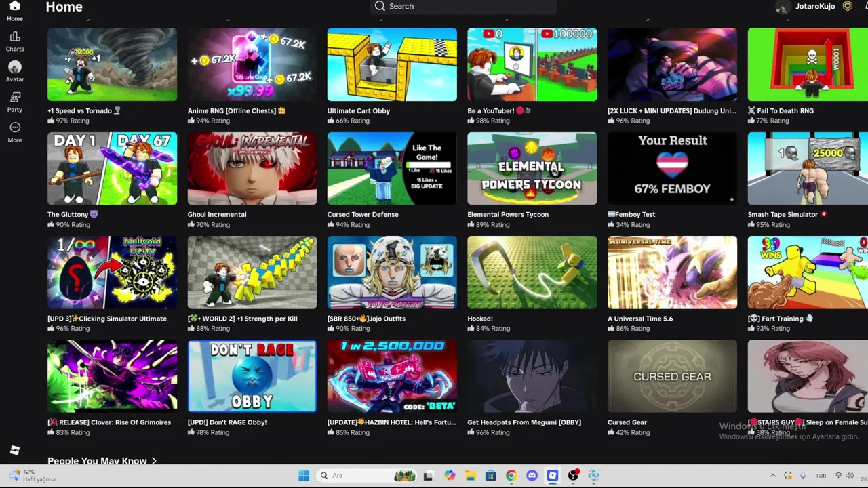
Task: Open Fart Training game thumbnail
Action: pos(808,272)
